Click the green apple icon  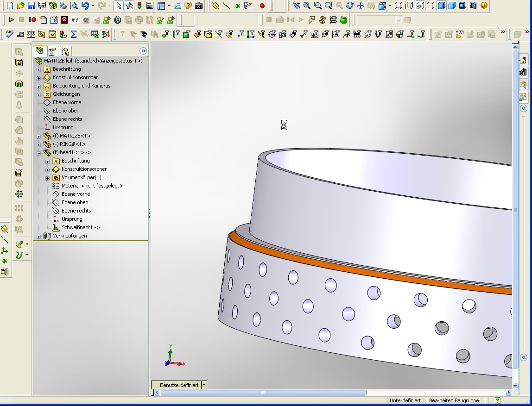(x=343, y=20)
